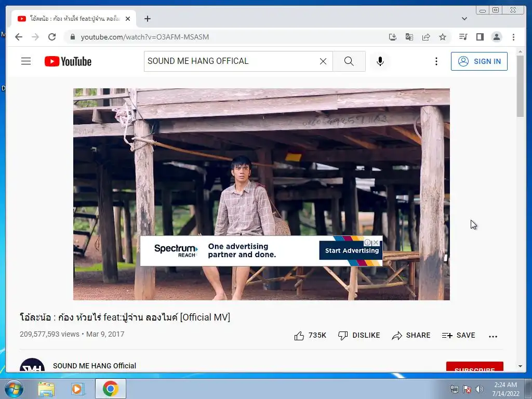Viewport: 532px width, 399px height.
Task: Open the clock showing 2:24 AM
Action: 506,389
